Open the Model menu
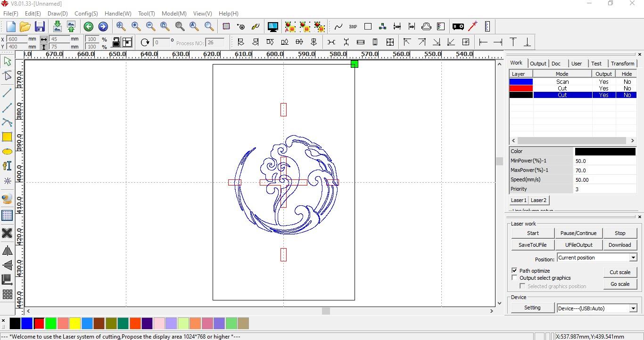This screenshot has height=340, width=644. coord(174,14)
